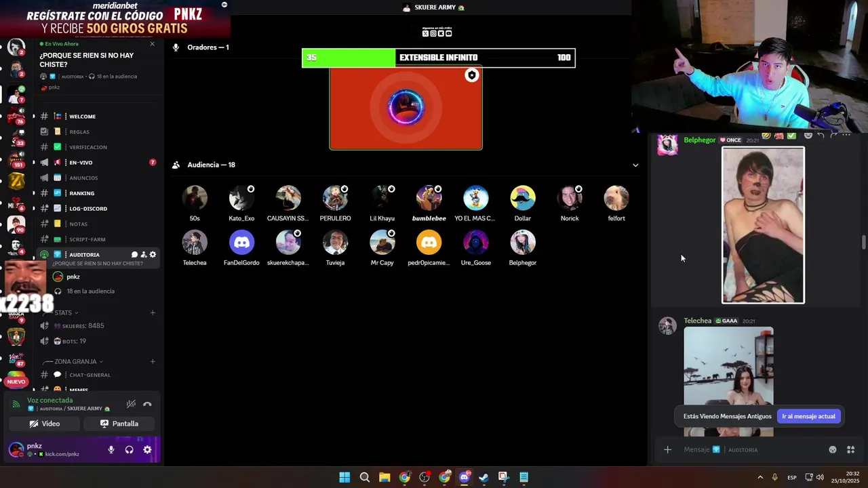868x488 pixels.
Task: Open the WELCOME channel
Action: [97, 117]
